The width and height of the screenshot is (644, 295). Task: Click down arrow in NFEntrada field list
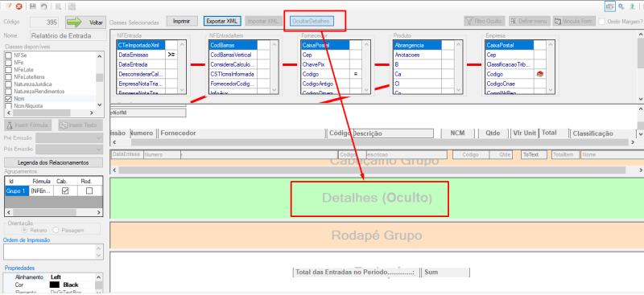coord(183,89)
